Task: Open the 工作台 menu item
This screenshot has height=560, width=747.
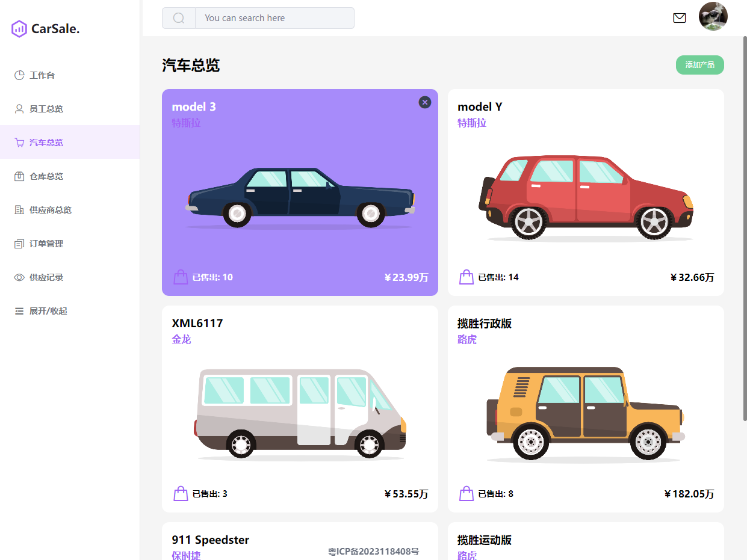Action: pyautogui.click(x=70, y=75)
